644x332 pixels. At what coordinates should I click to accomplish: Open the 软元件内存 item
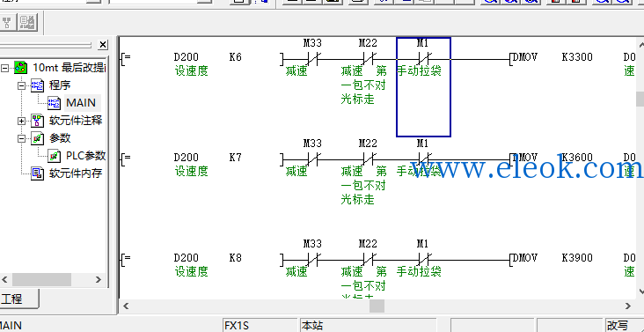[76, 173]
